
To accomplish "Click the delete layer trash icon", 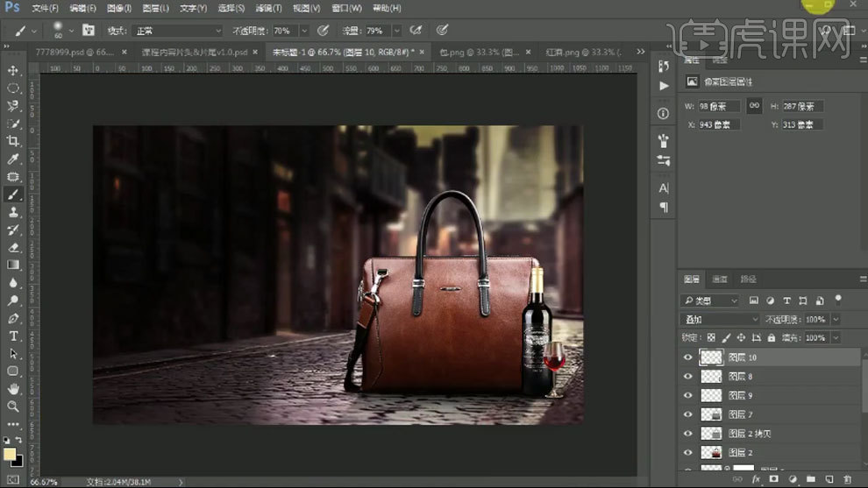I will [x=846, y=479].
